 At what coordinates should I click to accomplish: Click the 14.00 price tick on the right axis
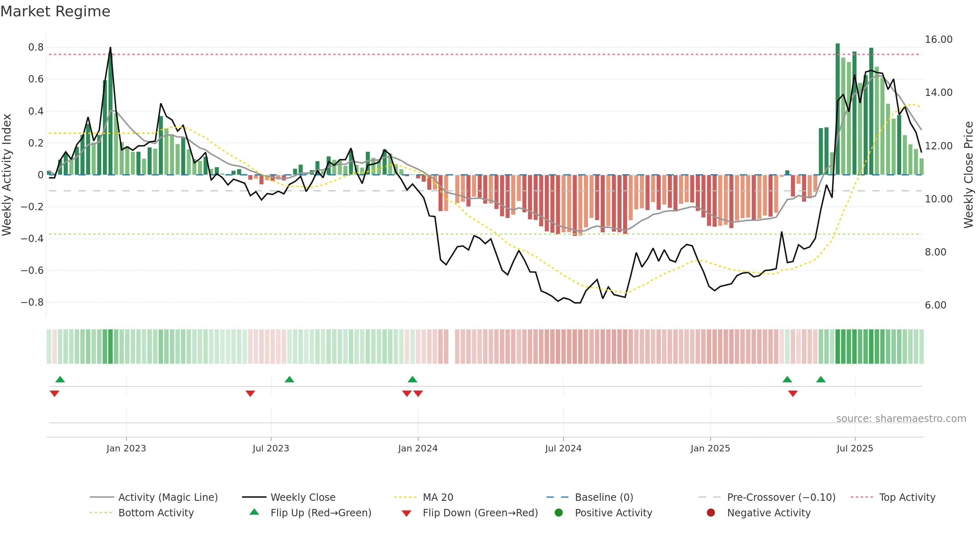click(x=938, y=93)
